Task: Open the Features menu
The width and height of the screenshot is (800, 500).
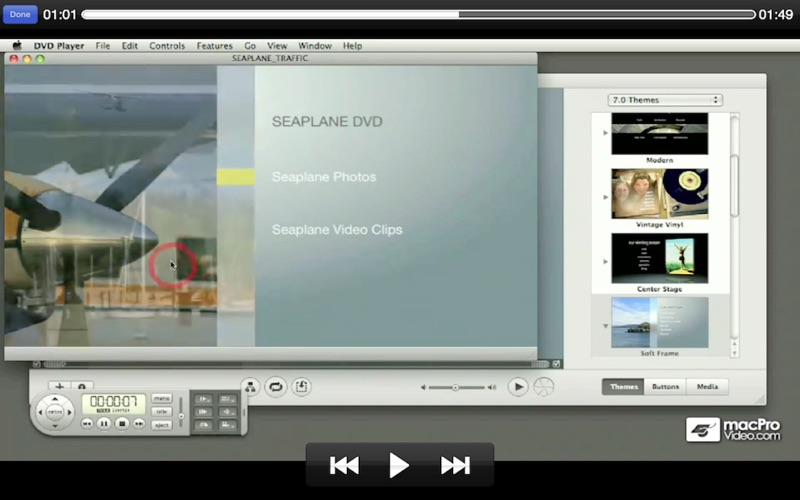Action: (214, 46)
